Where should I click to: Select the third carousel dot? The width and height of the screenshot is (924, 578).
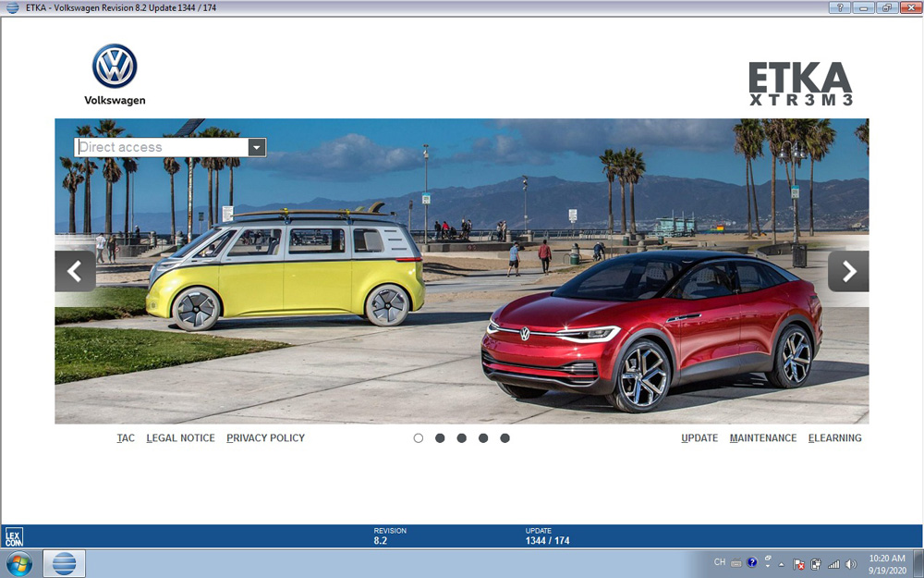[461, 438]
